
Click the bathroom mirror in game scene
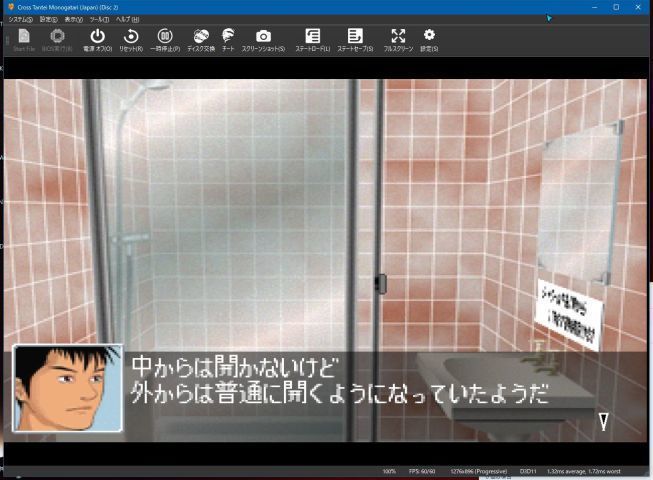click(x=580, y=204)
